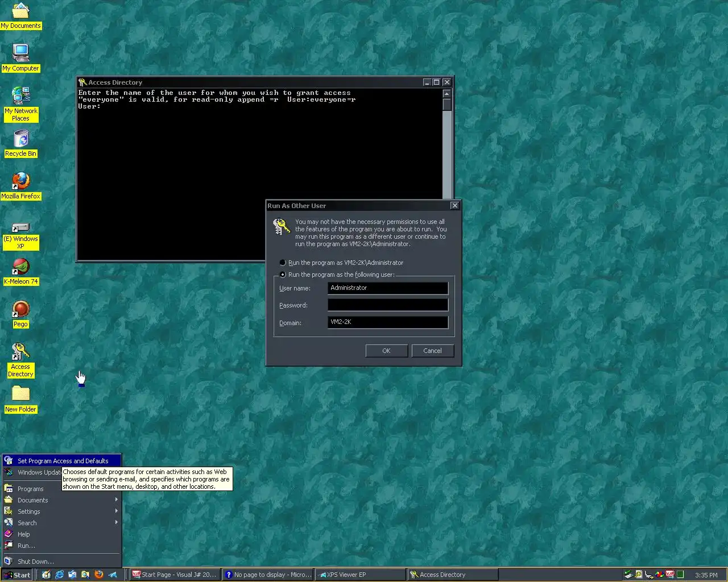Click the safely remove hardware tray icon
Image resolution: width=728 pixels, height=582 pixels.
(628, 575)
